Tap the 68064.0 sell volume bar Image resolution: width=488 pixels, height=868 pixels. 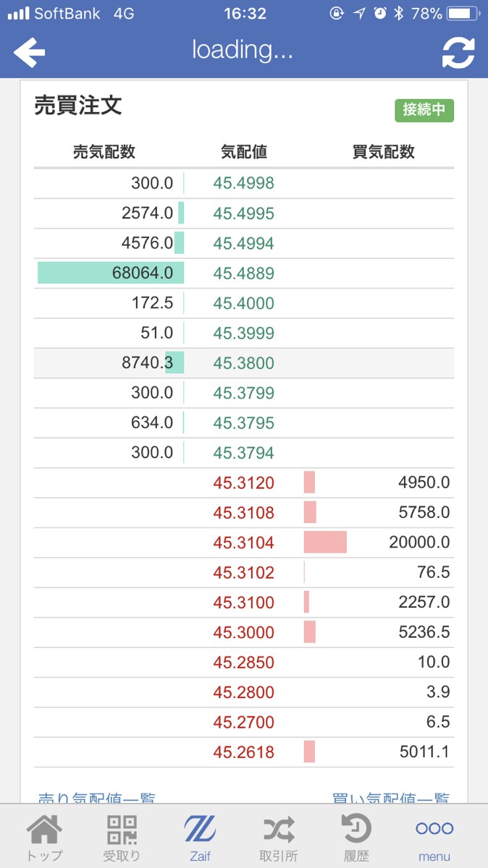pos(111,273)
